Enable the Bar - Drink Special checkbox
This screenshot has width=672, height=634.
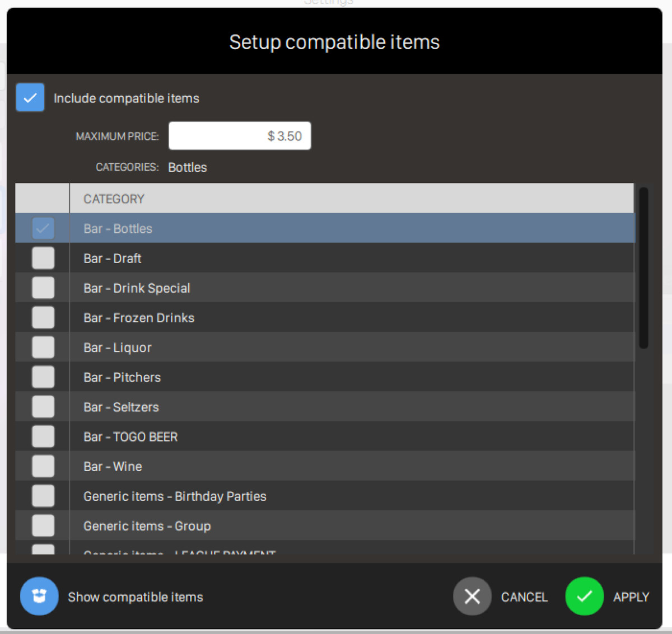pos(43,288)
